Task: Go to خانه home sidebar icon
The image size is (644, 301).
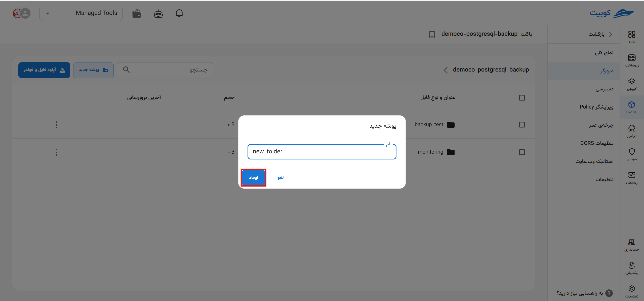Action: coord(632,37)
